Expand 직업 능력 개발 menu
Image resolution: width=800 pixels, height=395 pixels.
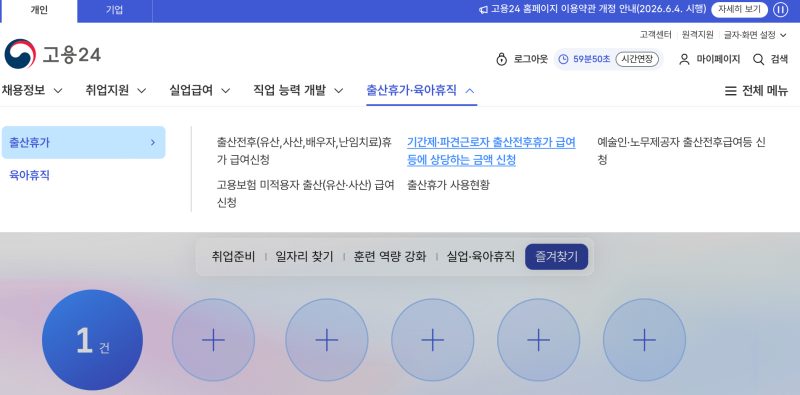(298, 91)
